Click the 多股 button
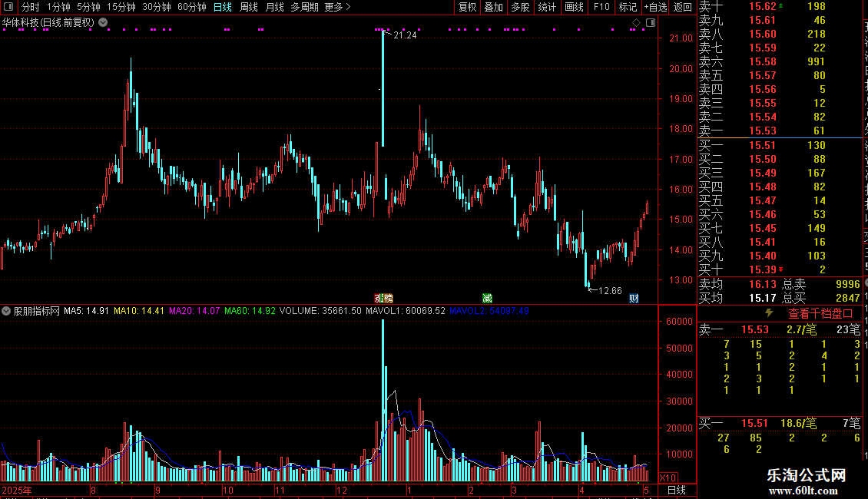Image resolution: width=868 pixels, height=499 pixels. (520, 7)
